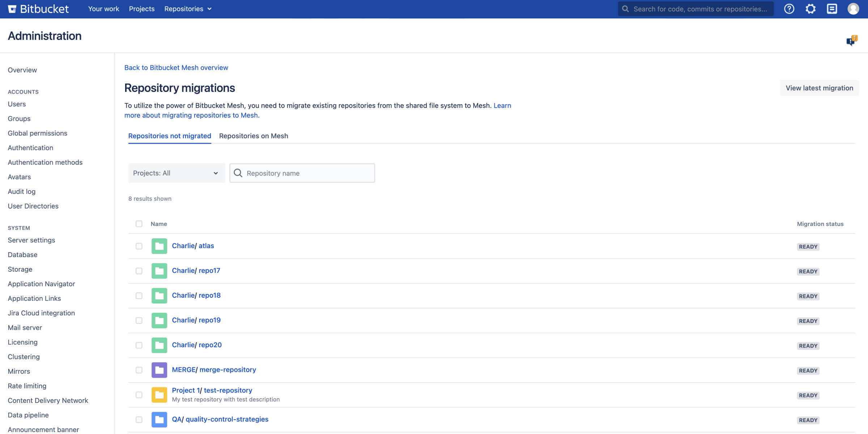Open Mirrors in the sidebar
This screenshot has height=434, width=868.
(x=19, y=371)
